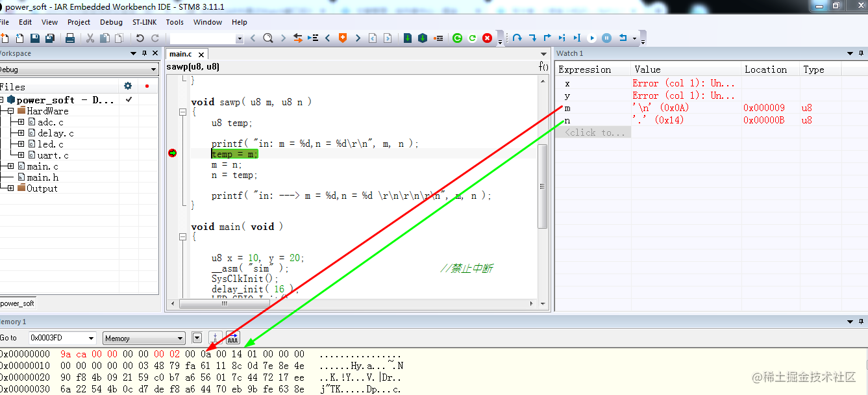This screenshot has width=868, height=395.
Task: Click the Memory live update waveform icon
Action: coord(233,338)
